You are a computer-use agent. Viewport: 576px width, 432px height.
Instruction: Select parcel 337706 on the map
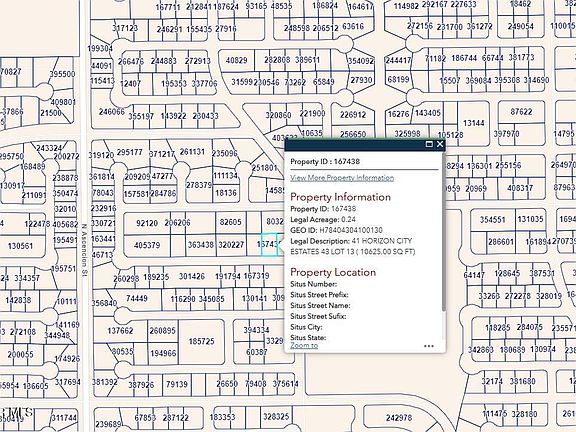tap(204, 84)
